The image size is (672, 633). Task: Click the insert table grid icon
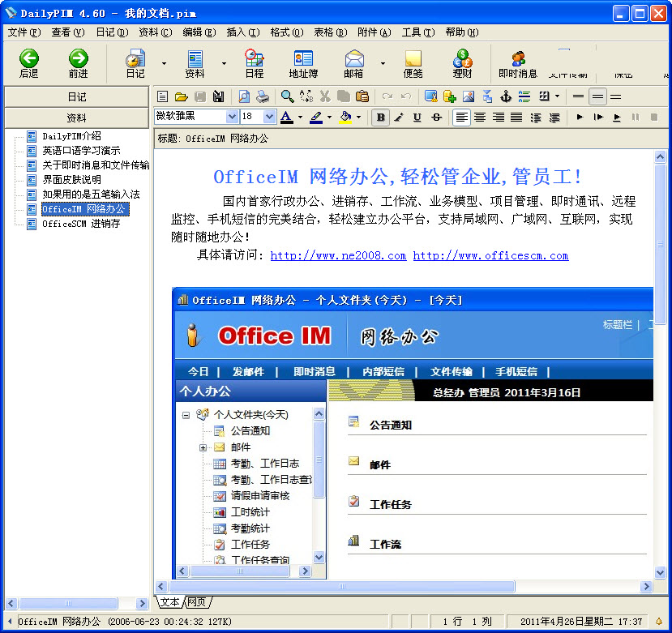(544, 96)
